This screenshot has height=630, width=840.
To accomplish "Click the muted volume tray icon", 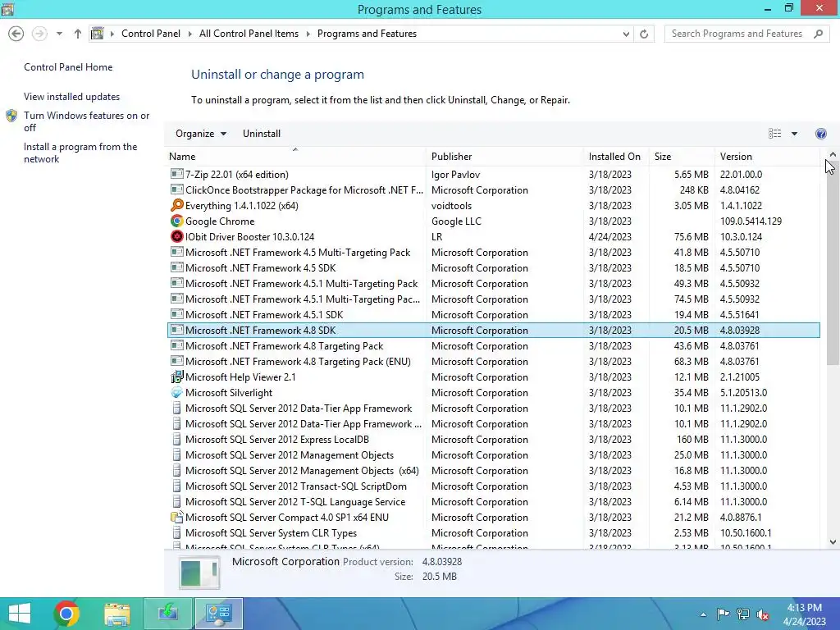I will 763,614.
